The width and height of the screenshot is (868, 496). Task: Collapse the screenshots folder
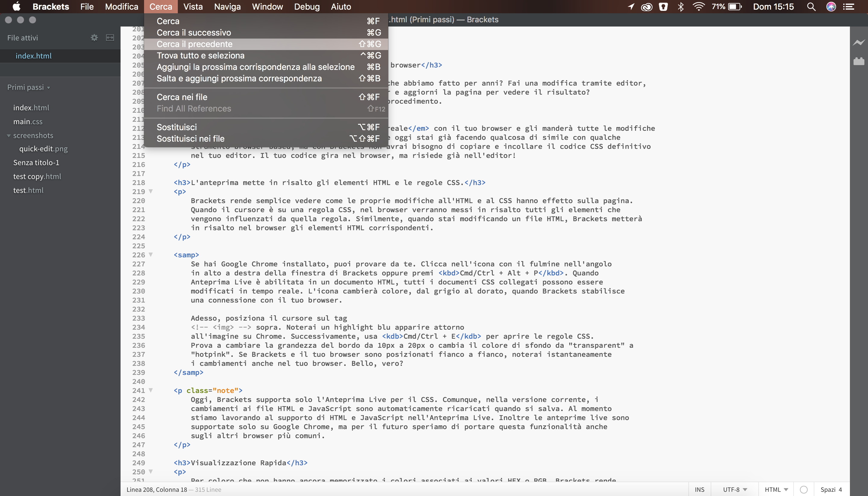(9, 136)
